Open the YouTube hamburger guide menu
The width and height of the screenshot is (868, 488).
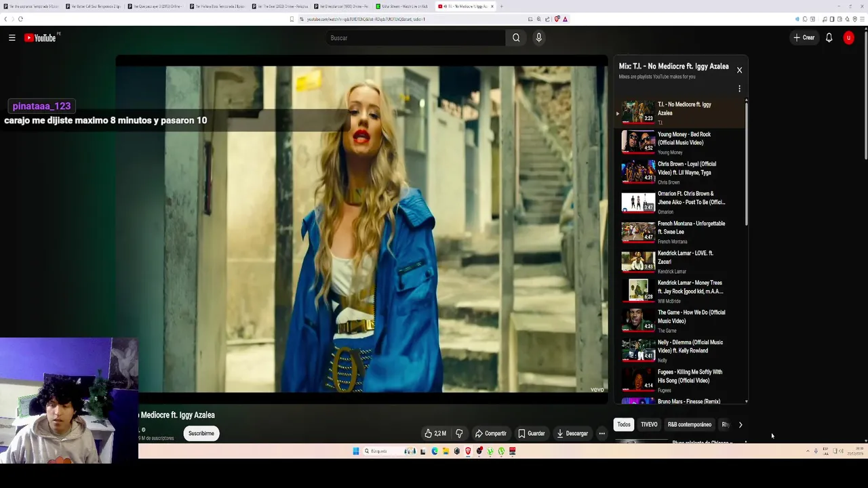pos(12,38)
